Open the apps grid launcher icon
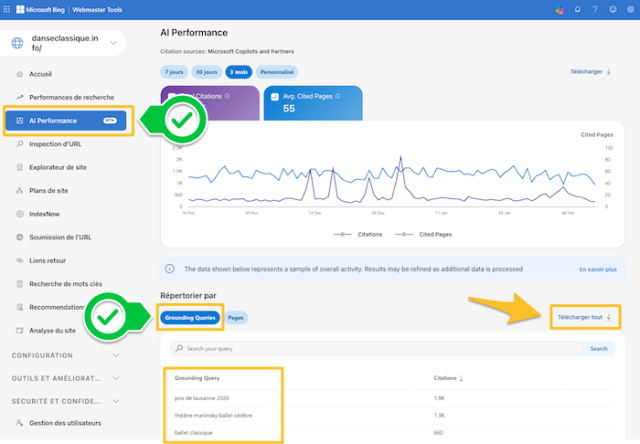The height and width of the screenshot is (444, 640). 8,9
